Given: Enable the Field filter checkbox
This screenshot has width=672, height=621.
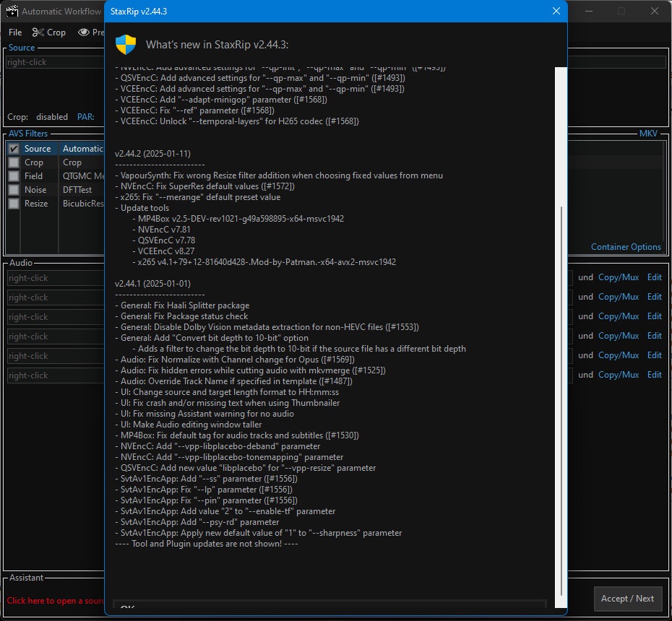Looking at the screenshot, I should [x=14, y=176].
